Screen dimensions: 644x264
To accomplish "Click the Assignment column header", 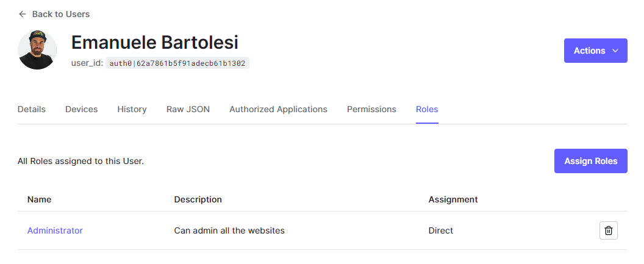I will click(x=453, y=199).
